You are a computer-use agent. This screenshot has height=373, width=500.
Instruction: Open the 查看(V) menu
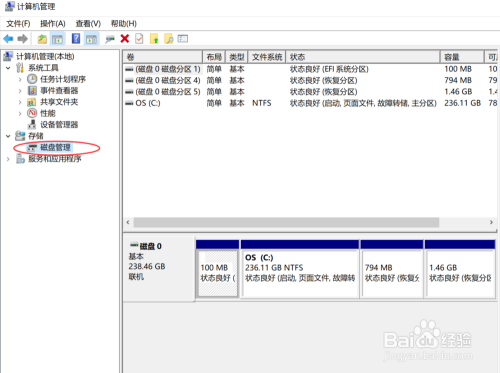coord(88,24)
